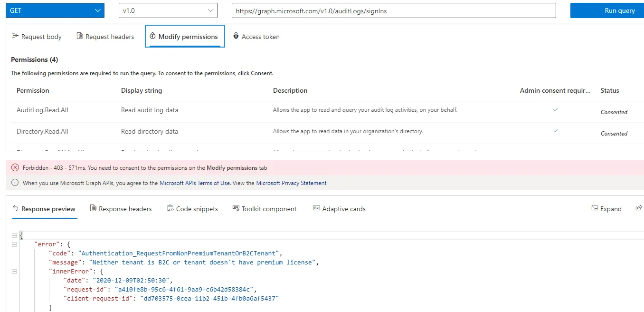Image resolution: width=644 pixels, height=312 pixels.
Task: Switch to the Request body tab
Action: pos(37,37)
